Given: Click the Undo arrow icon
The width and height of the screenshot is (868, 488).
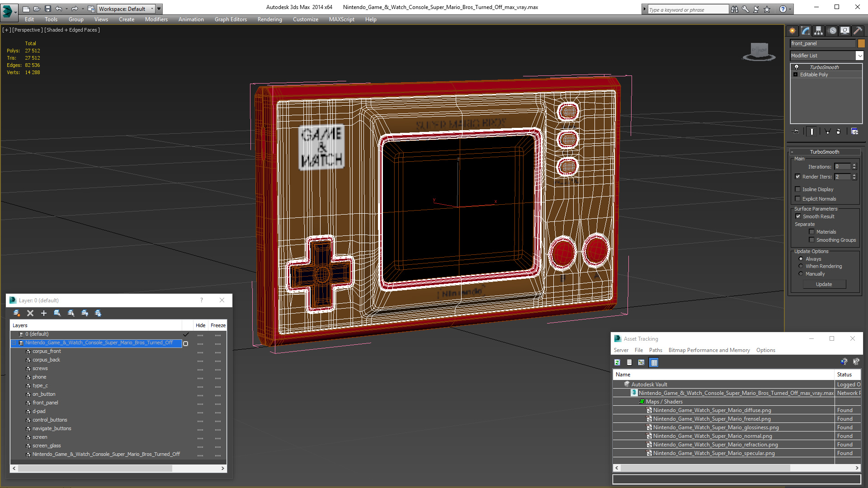Looking at the screenshot, I should coord(58,9).
